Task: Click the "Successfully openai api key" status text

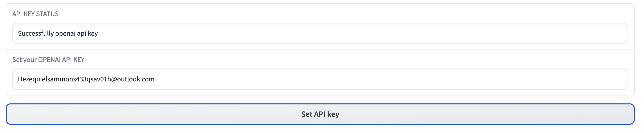Action: tap(58, 33)
